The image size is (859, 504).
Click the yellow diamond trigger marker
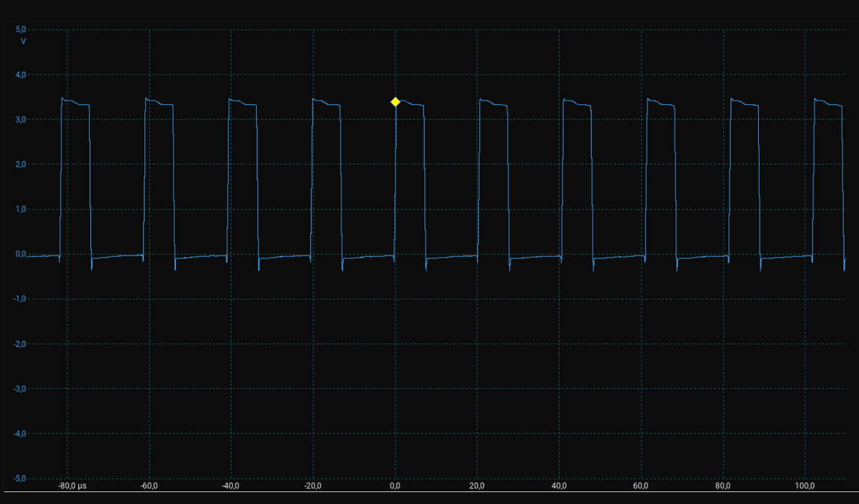tap(395, 102)
